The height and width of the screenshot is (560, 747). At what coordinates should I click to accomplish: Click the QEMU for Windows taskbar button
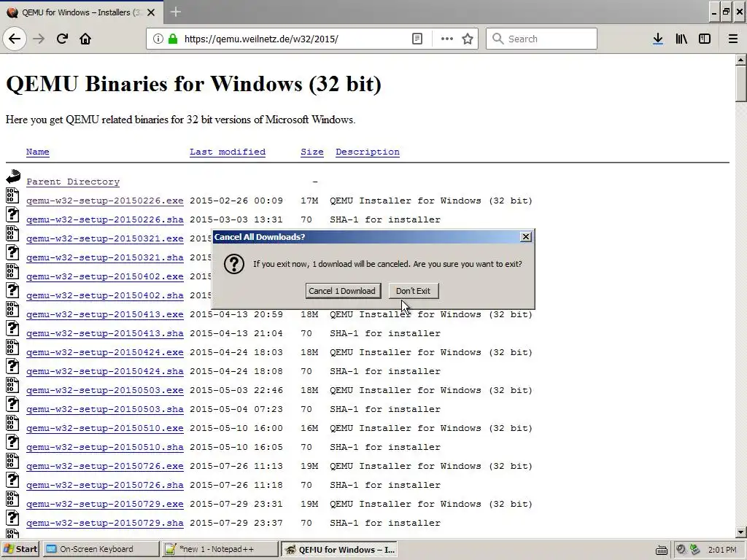[x=339, y=549]
